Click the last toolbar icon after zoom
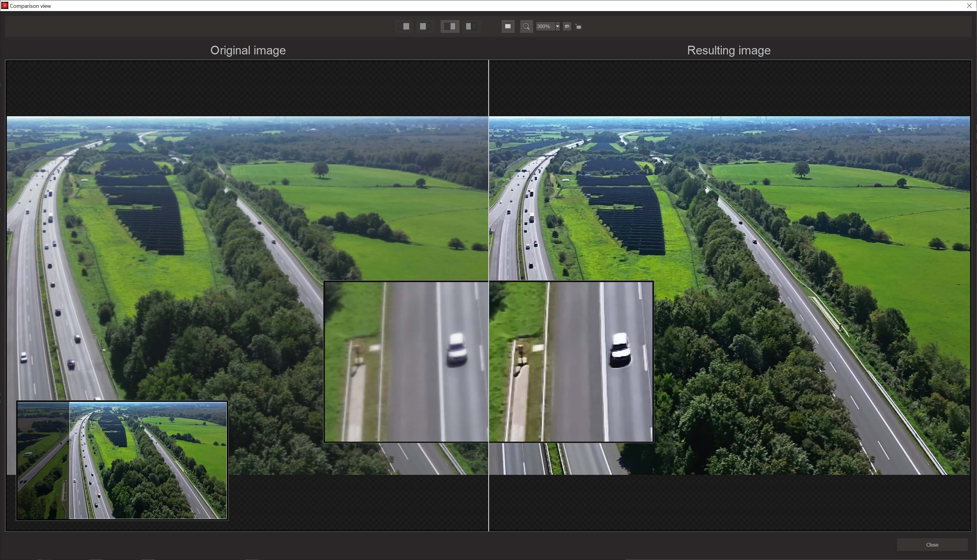Screen dimensions: 977x560 (x=578, y=27)
